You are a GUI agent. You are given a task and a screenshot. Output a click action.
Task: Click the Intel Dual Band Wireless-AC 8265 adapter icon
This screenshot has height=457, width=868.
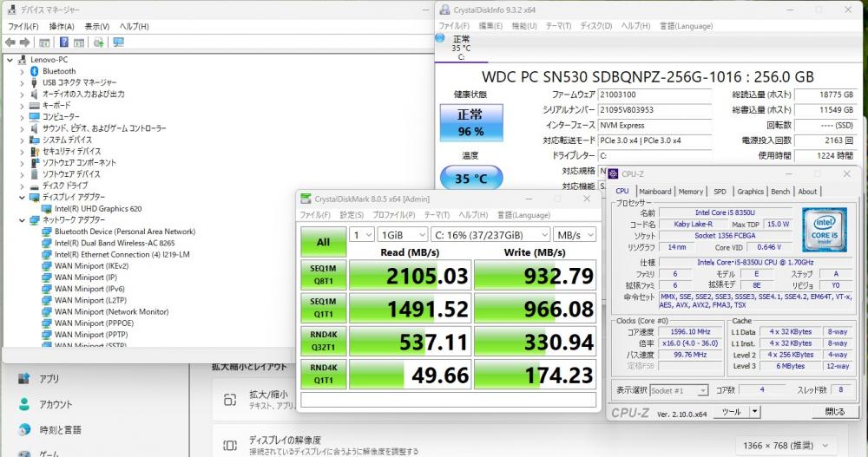[47, 243]
